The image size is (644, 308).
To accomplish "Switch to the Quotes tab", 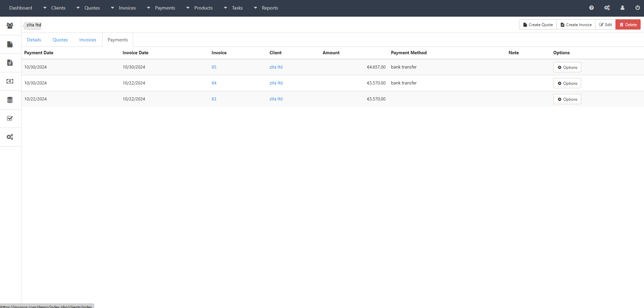I will (x=60, y=40).
